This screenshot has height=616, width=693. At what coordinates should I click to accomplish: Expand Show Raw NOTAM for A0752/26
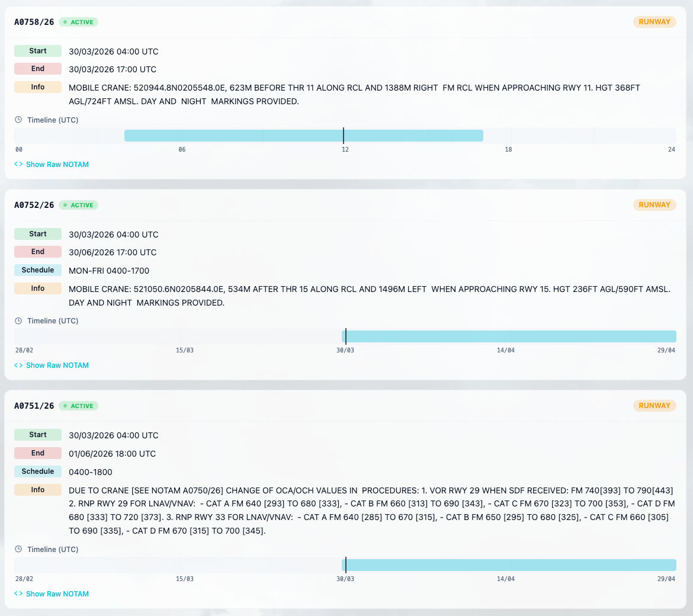click(x=57, y=365)
